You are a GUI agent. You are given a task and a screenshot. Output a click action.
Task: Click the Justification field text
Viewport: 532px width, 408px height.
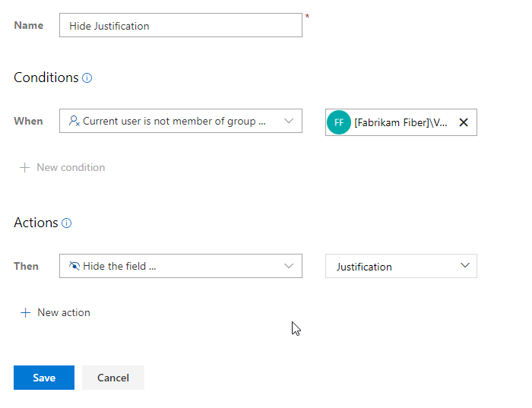coord(364,267)
